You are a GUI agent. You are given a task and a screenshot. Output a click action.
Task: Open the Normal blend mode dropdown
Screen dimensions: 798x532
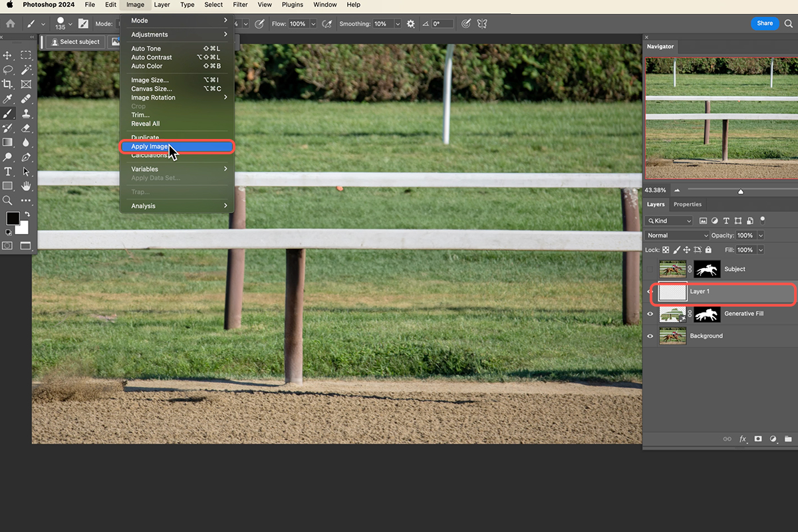point(677,235)
